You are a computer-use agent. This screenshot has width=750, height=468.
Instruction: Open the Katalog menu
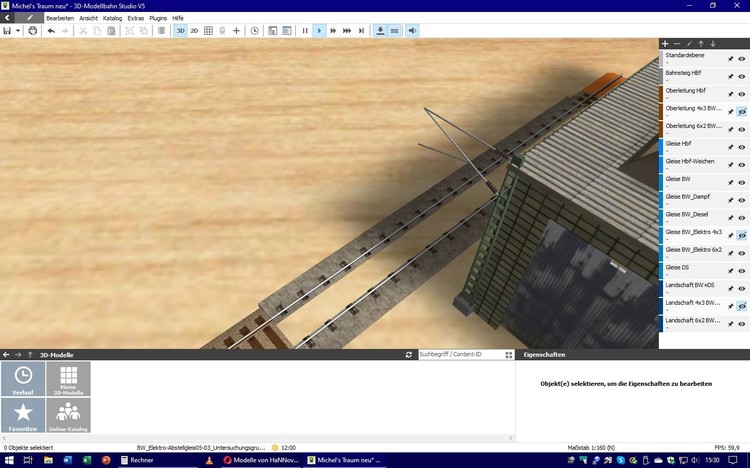click(112, 18)
